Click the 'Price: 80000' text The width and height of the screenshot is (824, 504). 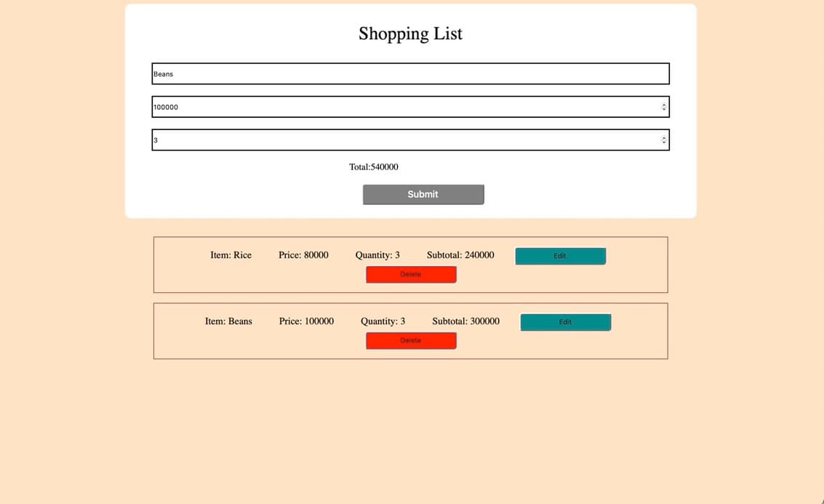303,255
